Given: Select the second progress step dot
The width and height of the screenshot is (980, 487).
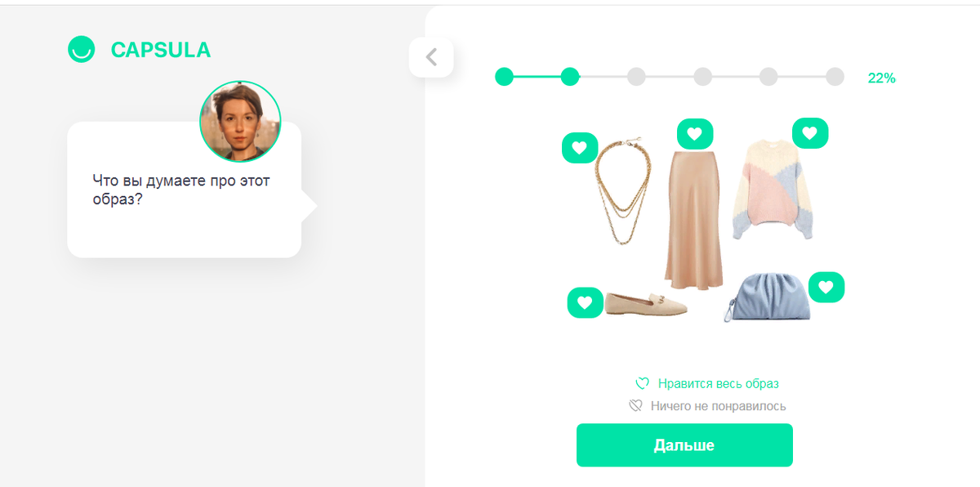Looking at the screenshot, I should coord(570,77).
